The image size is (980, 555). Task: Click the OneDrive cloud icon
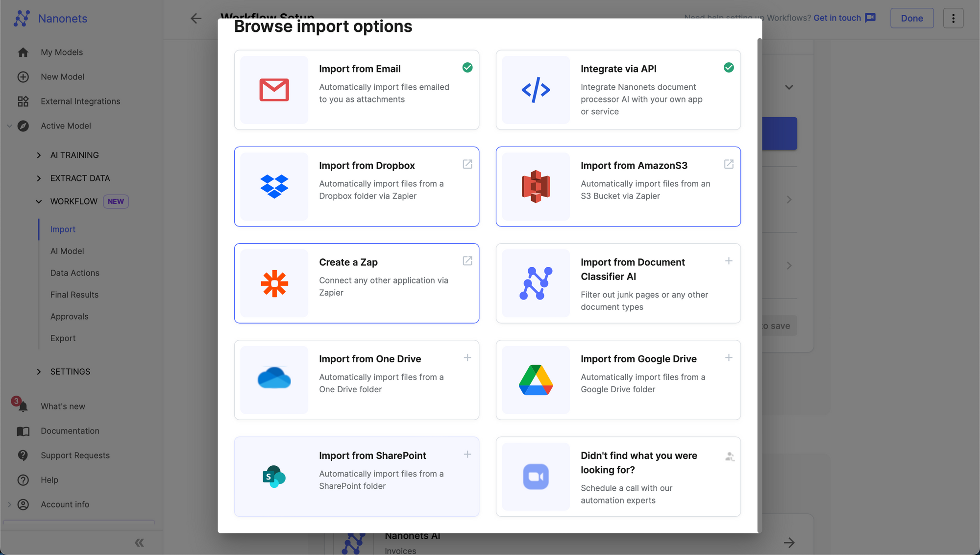click(274, 378)
